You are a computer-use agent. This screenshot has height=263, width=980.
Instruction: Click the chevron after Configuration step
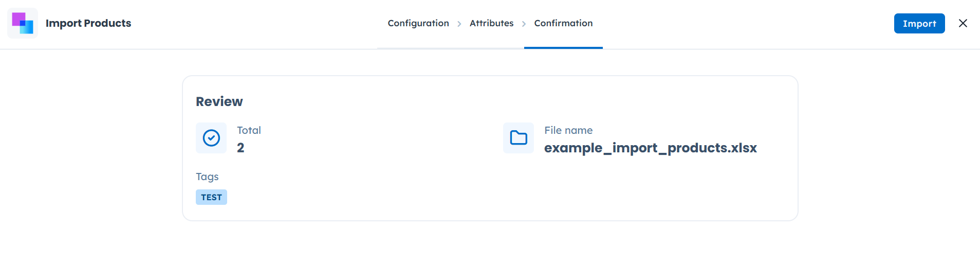pos(459,24)
